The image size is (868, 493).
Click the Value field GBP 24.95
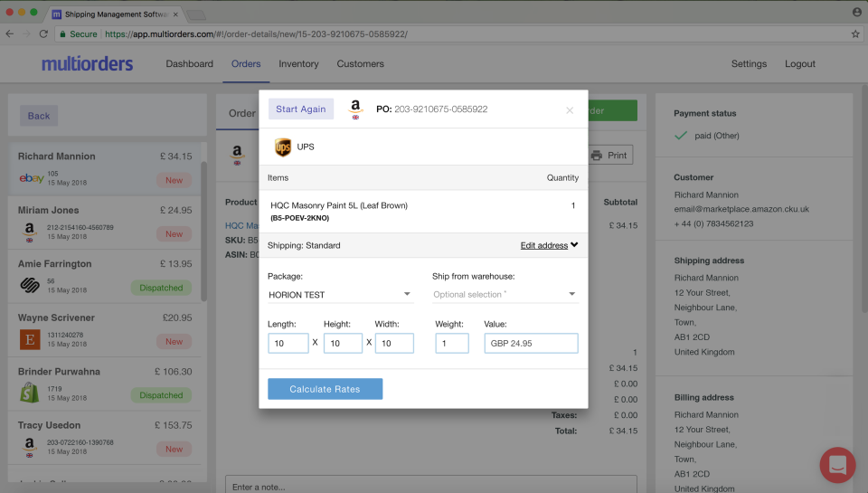pyautogui.click(x=531, y=344)
